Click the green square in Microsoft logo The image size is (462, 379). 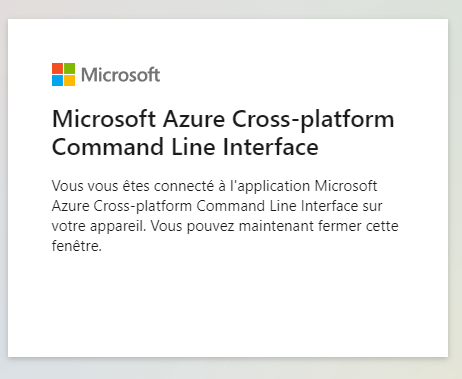(69, 68)
